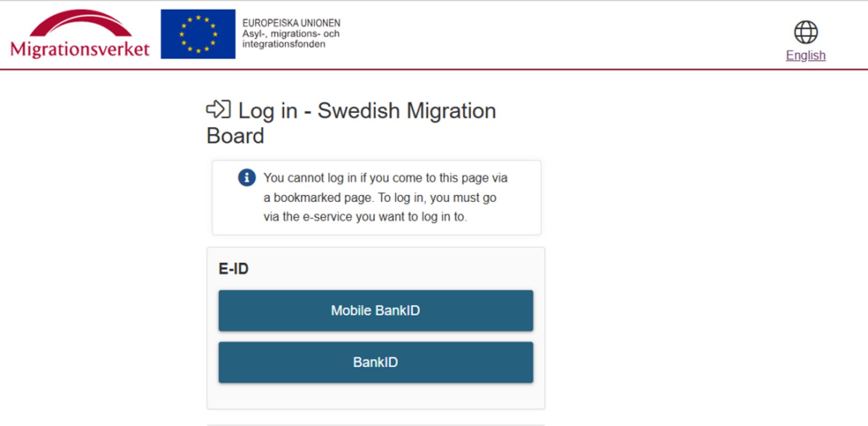Click the red arch of Migrationsverket logo
Viewport: 868px width, 426px height.
(80, 23)
